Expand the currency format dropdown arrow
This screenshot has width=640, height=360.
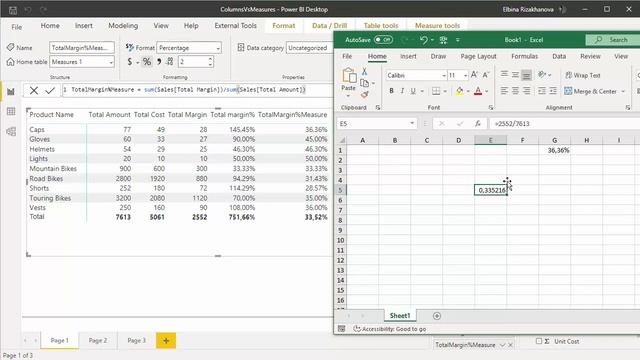pyautogui.click(x=138, y=62)
